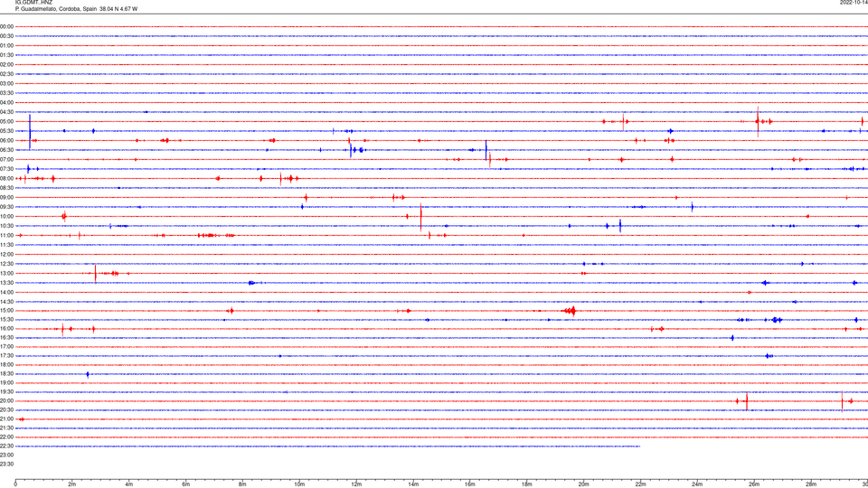Click the '21:30' time row label
This screenshot has height=488, width=868.
(x=6, y=428)
